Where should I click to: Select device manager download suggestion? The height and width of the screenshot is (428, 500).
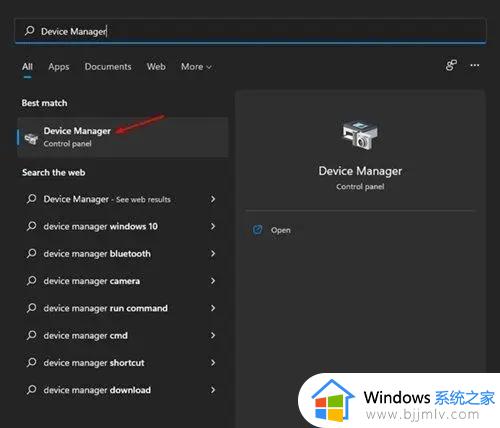click(123, 390)
